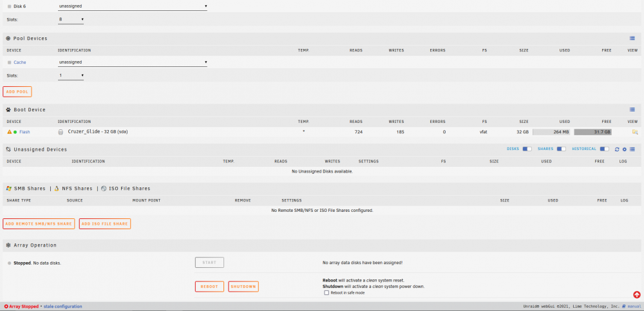Click the NFS Shares heading
Screen dimensions: 644x311
click(x=77, y=189)
